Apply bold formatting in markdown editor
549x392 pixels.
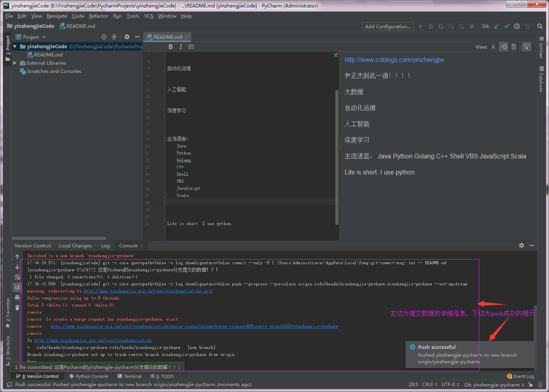(171, 47)
